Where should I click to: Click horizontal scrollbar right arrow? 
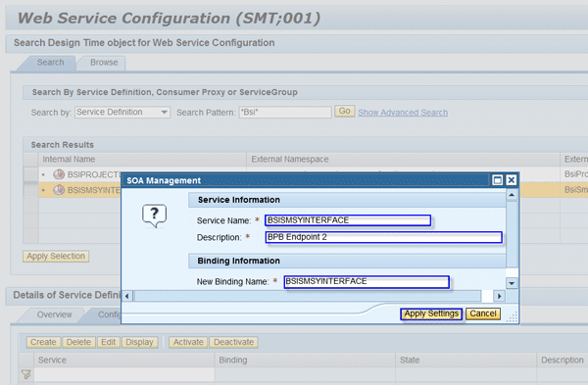tap(499, 296)
